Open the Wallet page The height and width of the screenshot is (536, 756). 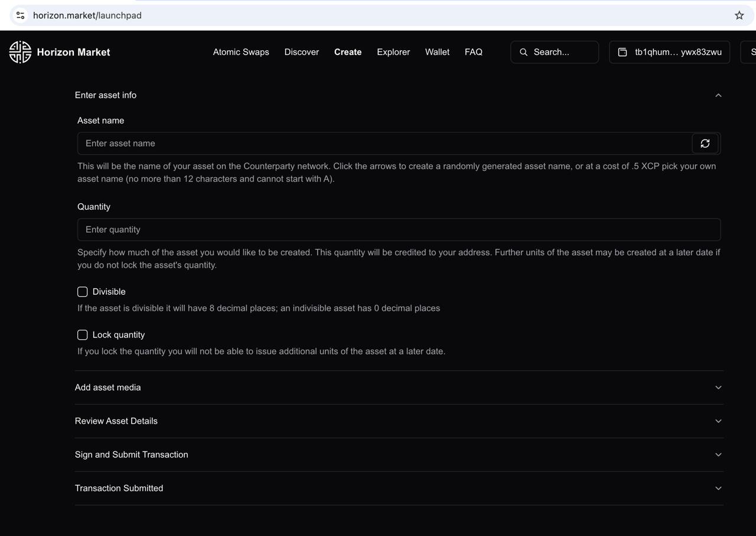(437, 52)
